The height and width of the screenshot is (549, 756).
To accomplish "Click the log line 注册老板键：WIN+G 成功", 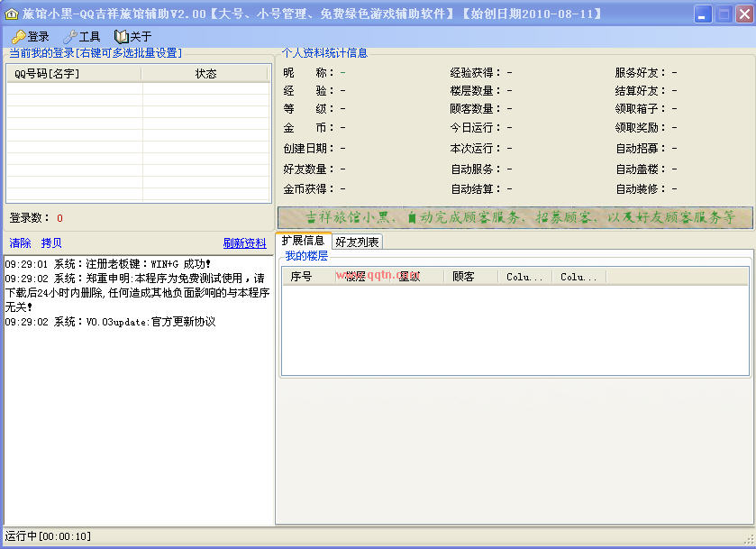I will coord(108,264).
